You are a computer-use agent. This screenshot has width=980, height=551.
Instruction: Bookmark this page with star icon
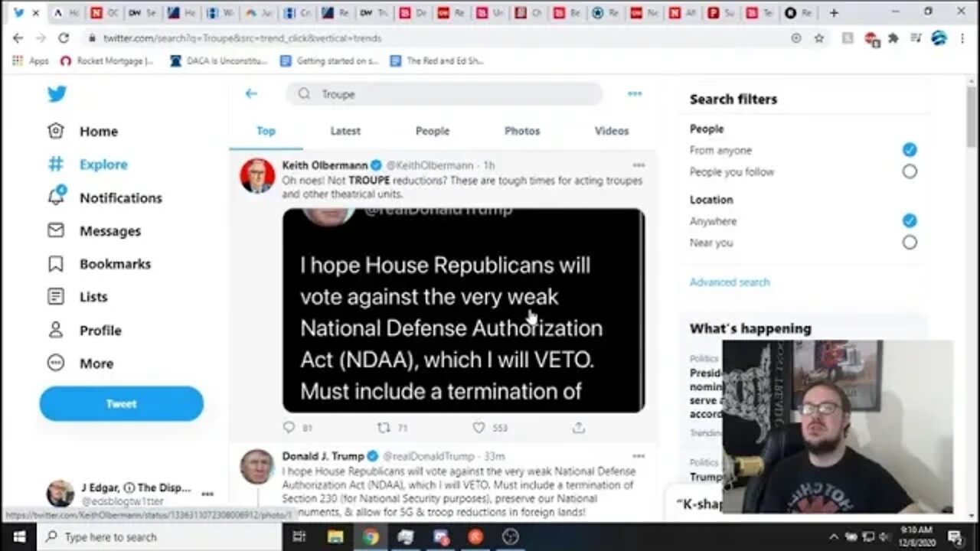point(818,37)
